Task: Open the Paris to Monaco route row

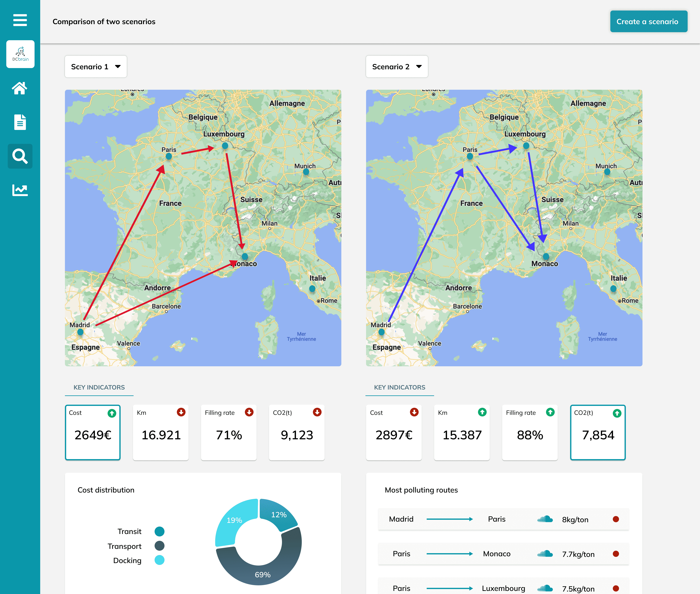Action: click(503, 554)
